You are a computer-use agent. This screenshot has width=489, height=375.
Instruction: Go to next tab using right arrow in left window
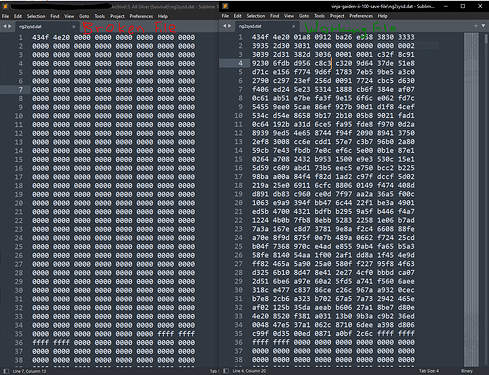click(x=10, y=26)
